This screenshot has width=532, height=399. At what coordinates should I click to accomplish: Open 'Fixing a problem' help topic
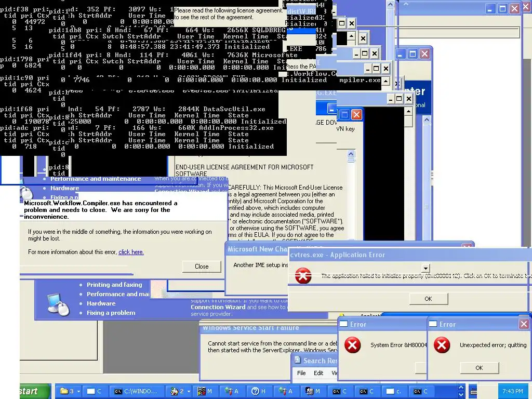pyautogui.click(x=111, y=313)
